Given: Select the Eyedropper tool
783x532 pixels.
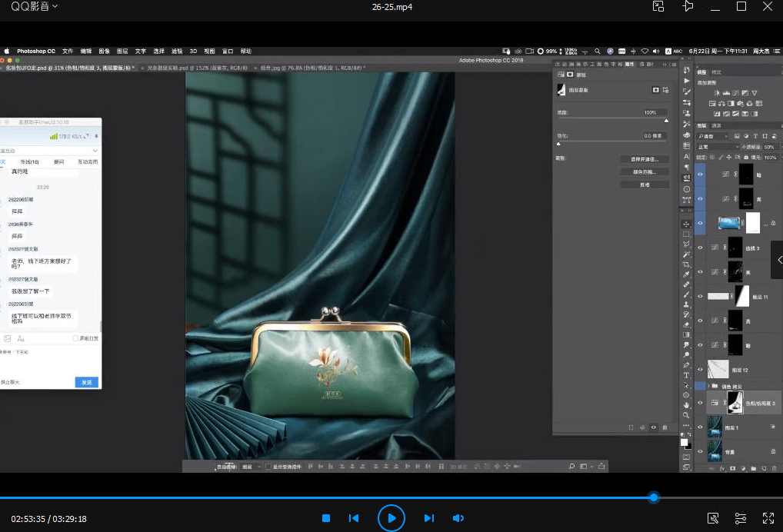Looking at the screenshot, I should (686, 274).
